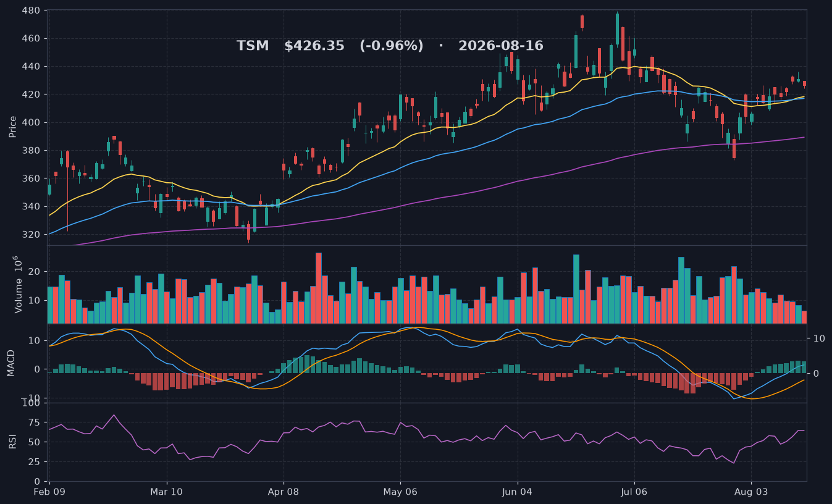Click the 10 tick on the Volume axis
The height and width of the screenshot is (504, 832).
pyautogui.click(x=35, y=300)
